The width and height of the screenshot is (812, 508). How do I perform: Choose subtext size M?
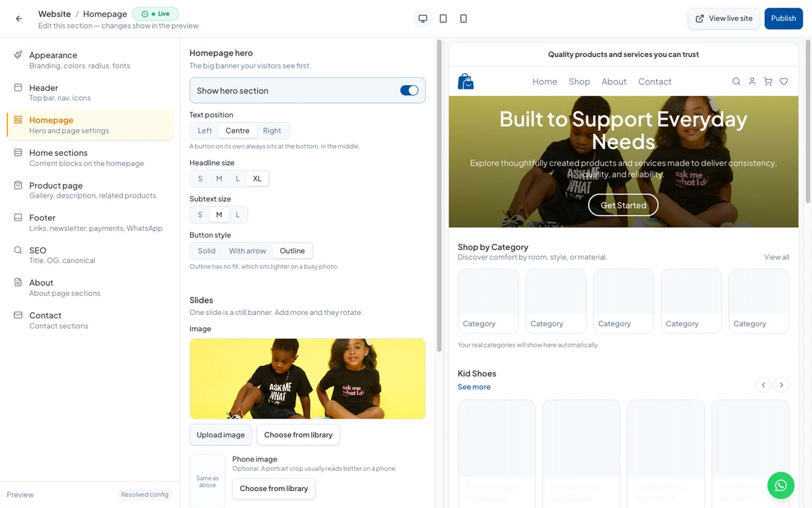[x=219, y=215]
